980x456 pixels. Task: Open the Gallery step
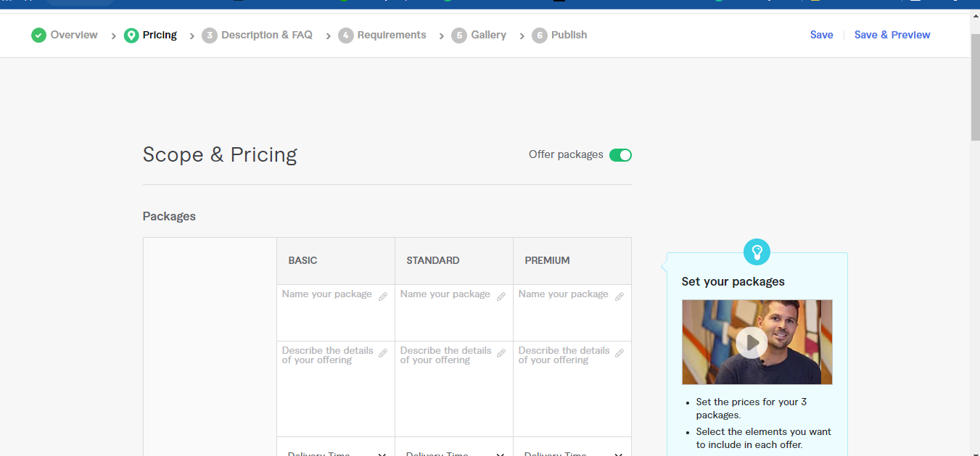489,35
